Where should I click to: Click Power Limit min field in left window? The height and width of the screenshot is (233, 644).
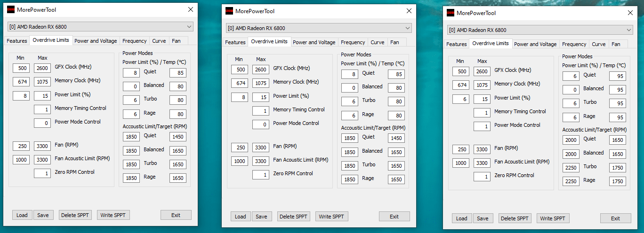21,96
